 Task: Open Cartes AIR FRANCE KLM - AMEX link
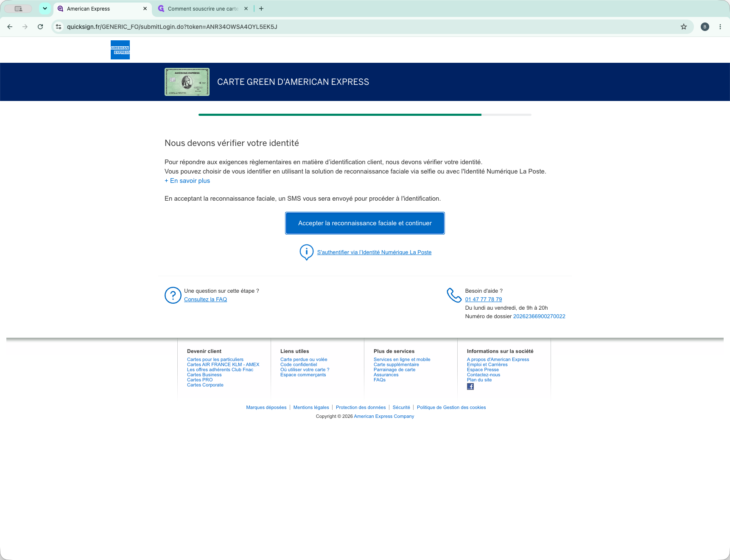tap(223, 364)
